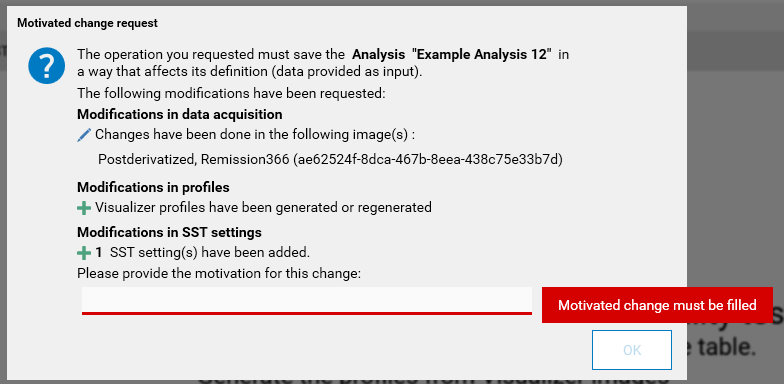Screen dimensions: 784x384
Task: Click the Postderivatized, Remission366 image entry
Action: click(x=330, y=160)
